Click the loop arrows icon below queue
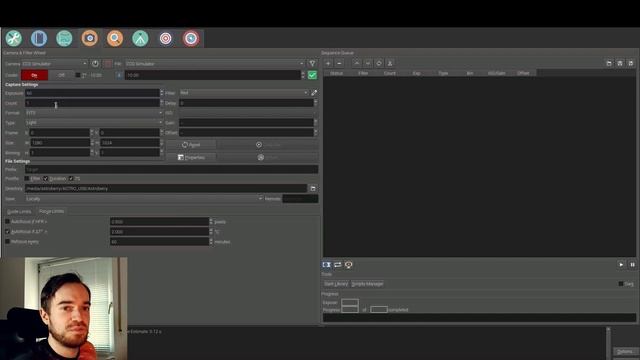 pos(338,265)
